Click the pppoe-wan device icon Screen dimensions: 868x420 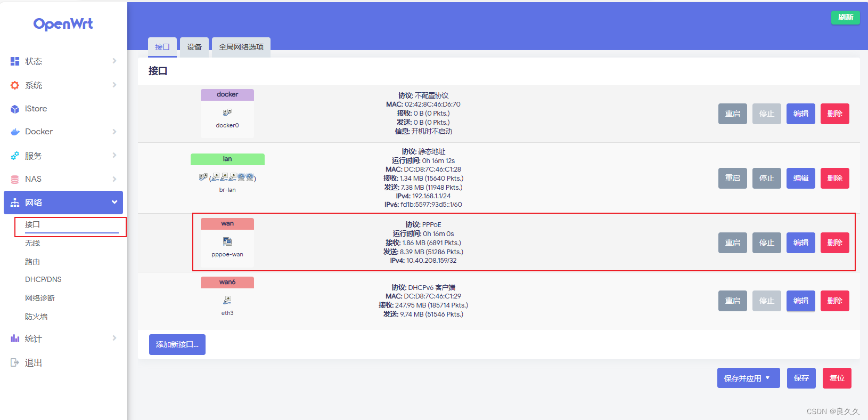pos(227,241)
